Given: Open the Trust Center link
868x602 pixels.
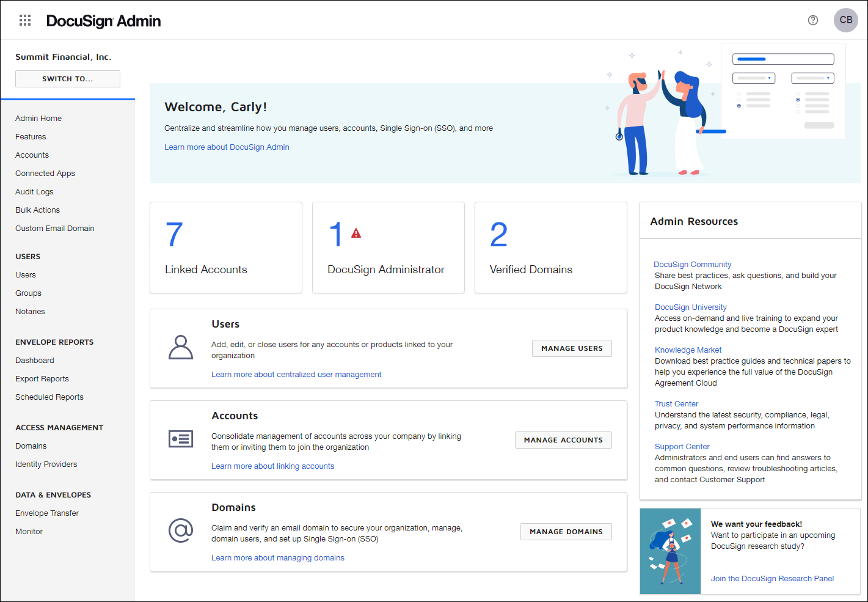Looking at the screenshot, I should 676,404.
